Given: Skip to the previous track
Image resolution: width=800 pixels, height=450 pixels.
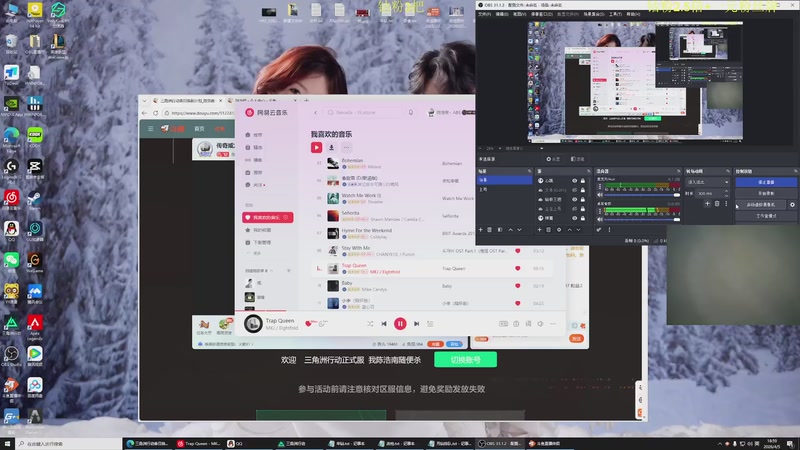Looking at the screenshot, I should tap(384, 323).
